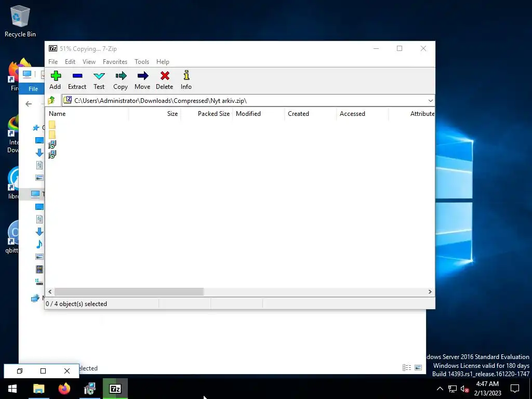The image size is (532, 399).
Task: Expand the address path history dropdown
Action: point(430,101)
